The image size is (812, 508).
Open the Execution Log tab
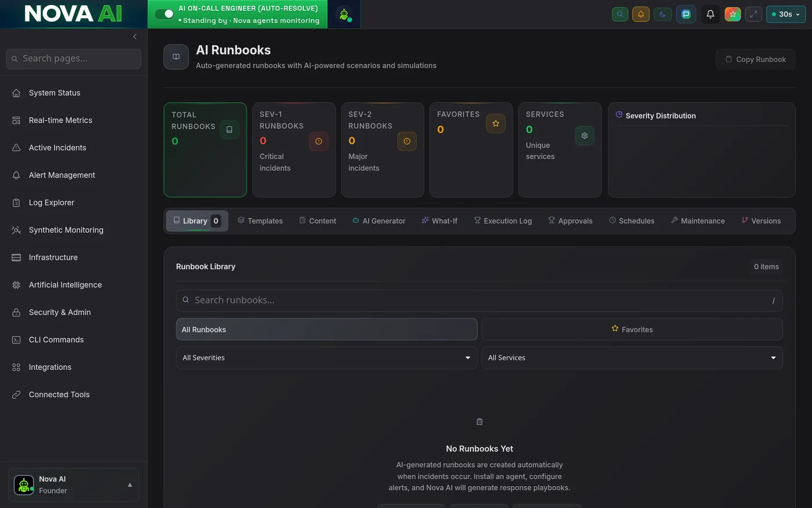(x=503, y=221)
